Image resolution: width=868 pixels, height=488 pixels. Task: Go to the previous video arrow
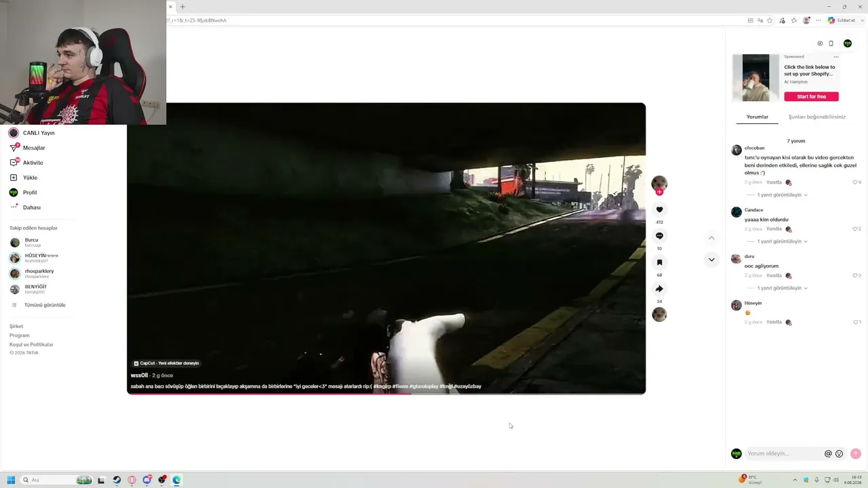click(x=711, y=238)
